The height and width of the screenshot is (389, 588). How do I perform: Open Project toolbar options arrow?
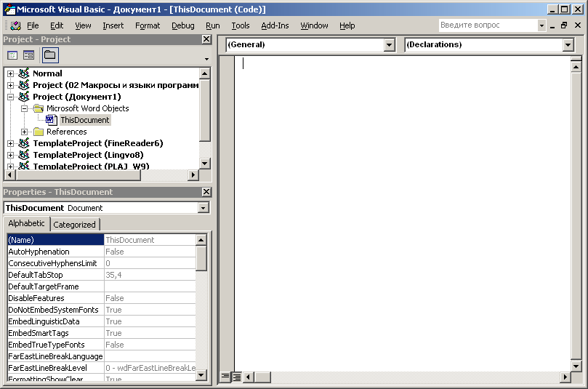pos(206,59)
